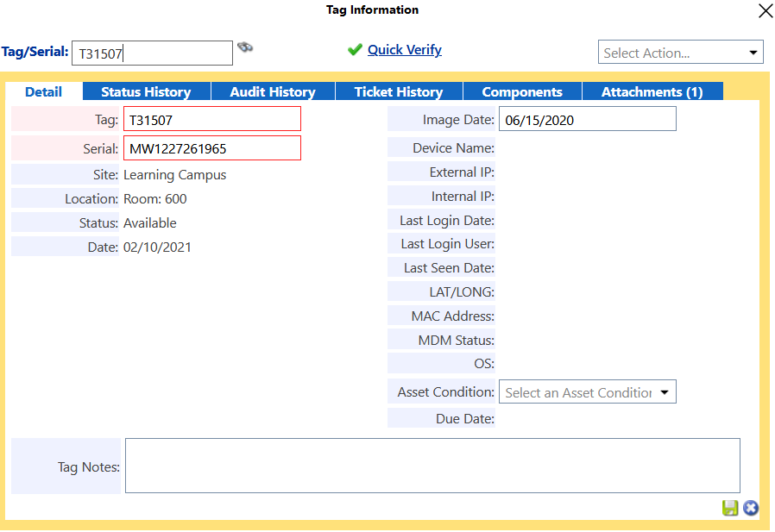Click the MDM Status label
The width and height of the screenshot is (775, 532).
point(457,341)
